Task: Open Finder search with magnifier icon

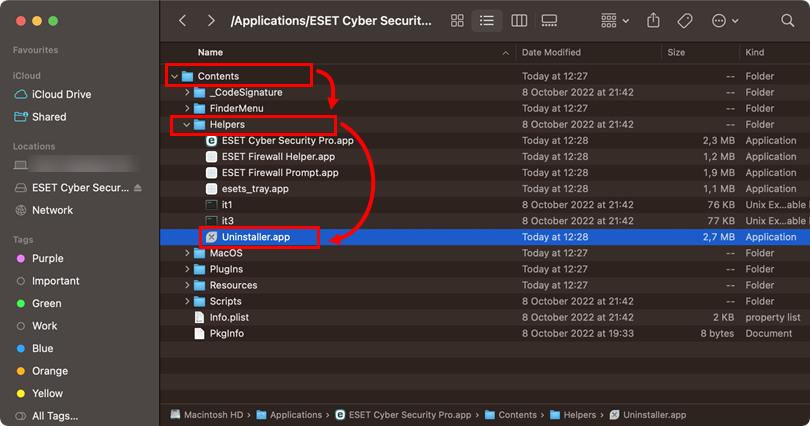Action: (787, 21)
